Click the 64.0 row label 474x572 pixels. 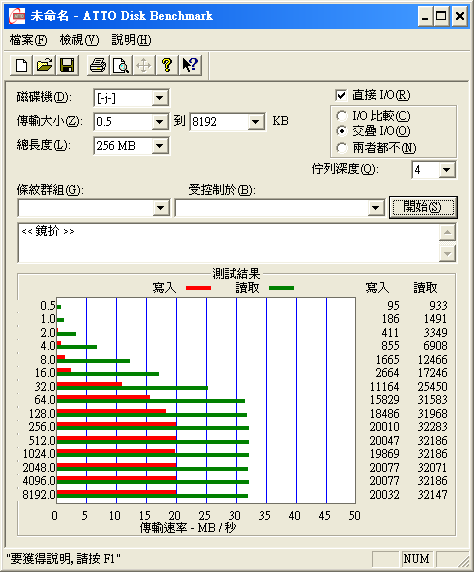pos(45,400)
